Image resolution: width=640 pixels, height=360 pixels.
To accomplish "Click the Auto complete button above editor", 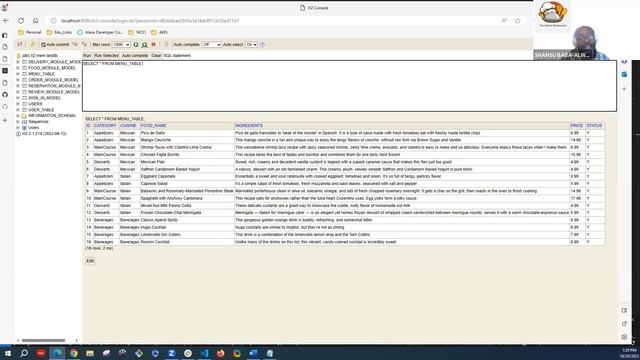I will point(135,56).
